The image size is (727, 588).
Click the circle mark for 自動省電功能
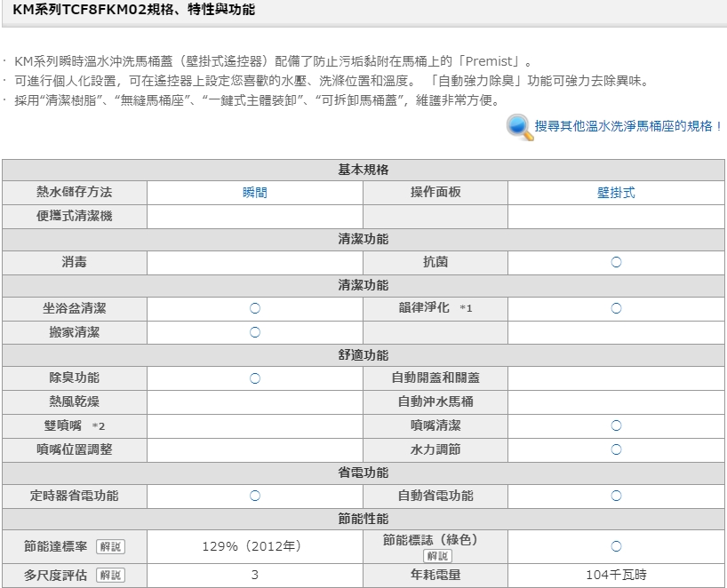click(x=616, y=496)
